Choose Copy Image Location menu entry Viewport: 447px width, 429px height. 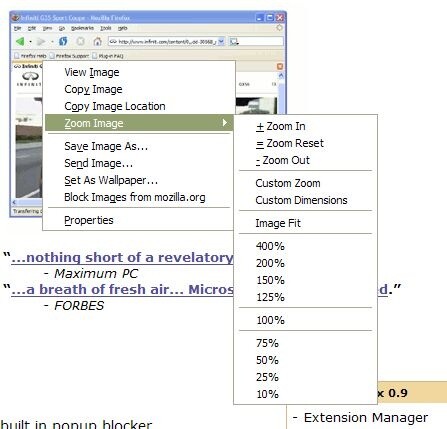click(115, 106)
